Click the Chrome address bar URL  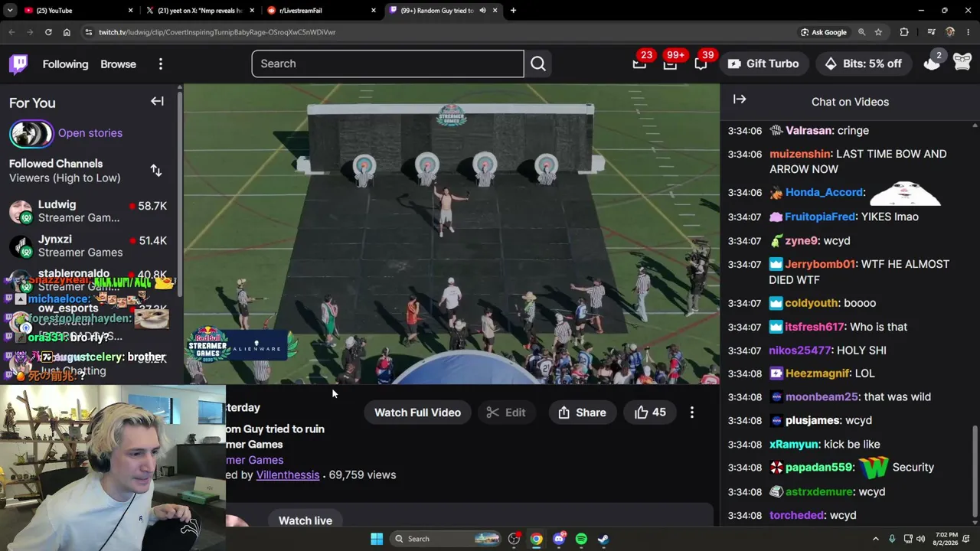[x=217, y=32]
